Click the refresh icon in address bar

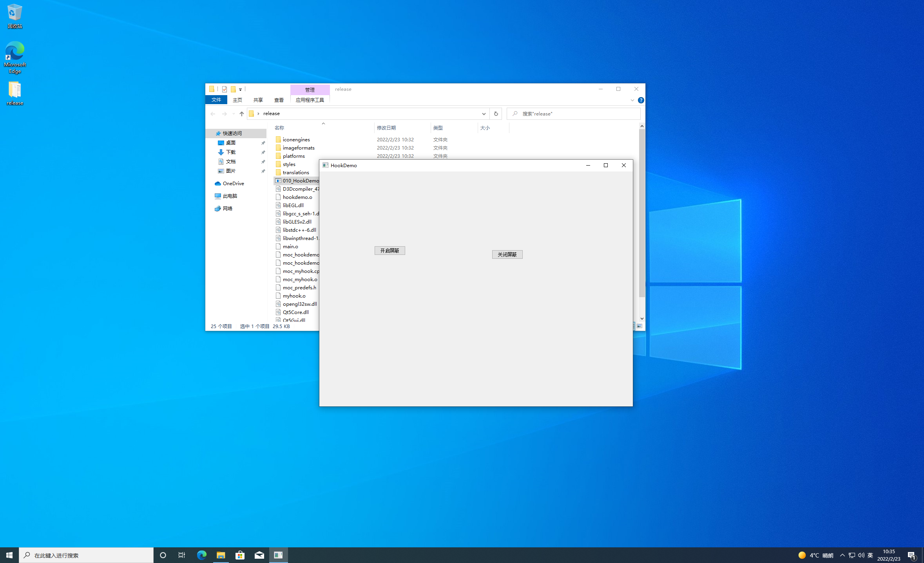point(496,114)
